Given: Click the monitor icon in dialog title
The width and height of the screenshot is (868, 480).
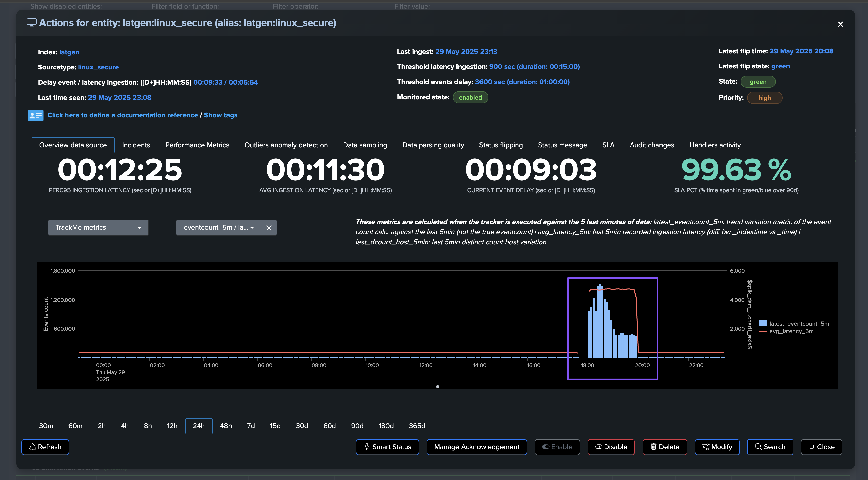Looking at the screenshot, I should tap(31, 22).
